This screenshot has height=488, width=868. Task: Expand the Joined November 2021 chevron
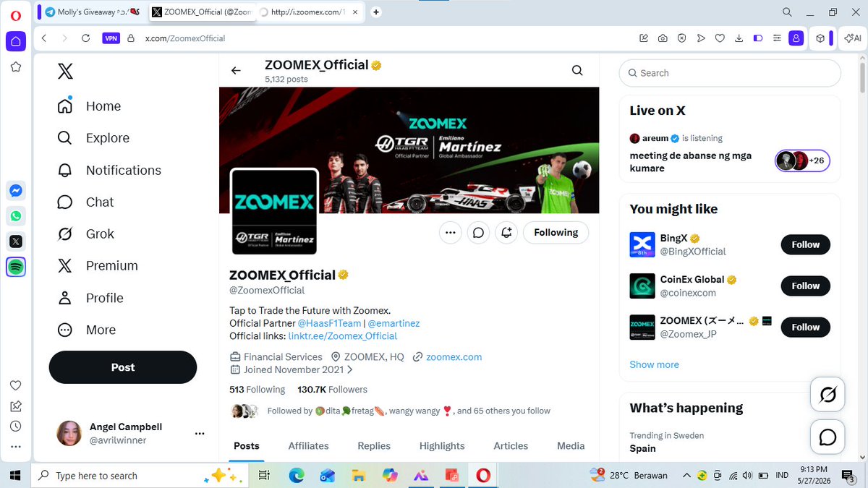pos(350,369)
